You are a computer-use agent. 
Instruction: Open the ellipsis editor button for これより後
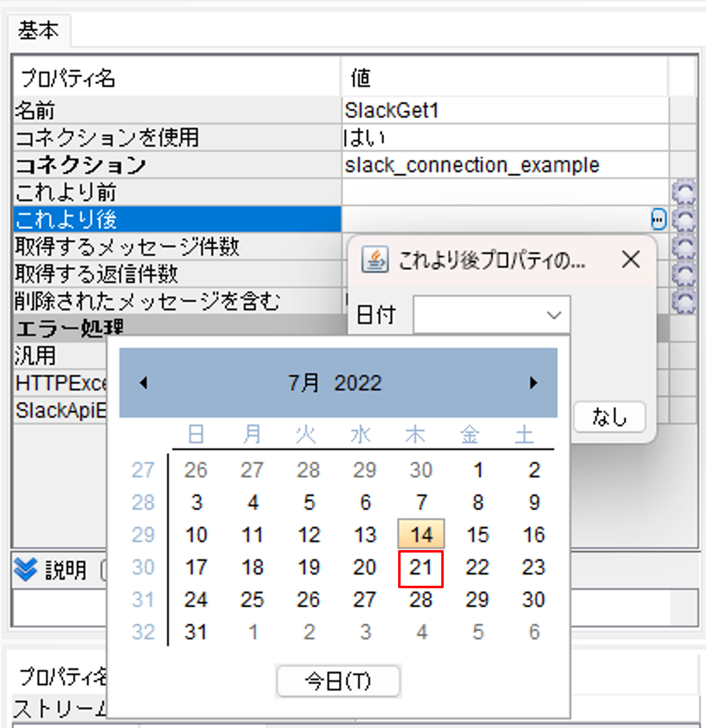[x=658, y=219]
